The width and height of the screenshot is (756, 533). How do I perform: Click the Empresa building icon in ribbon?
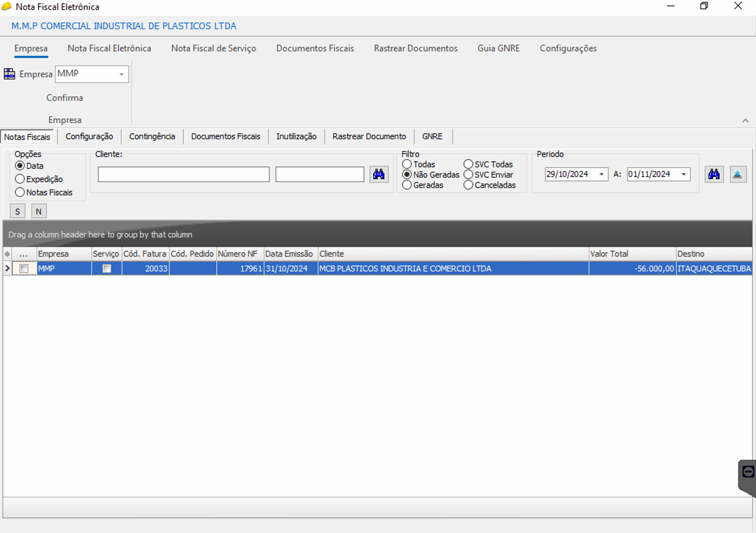(9, 74)
